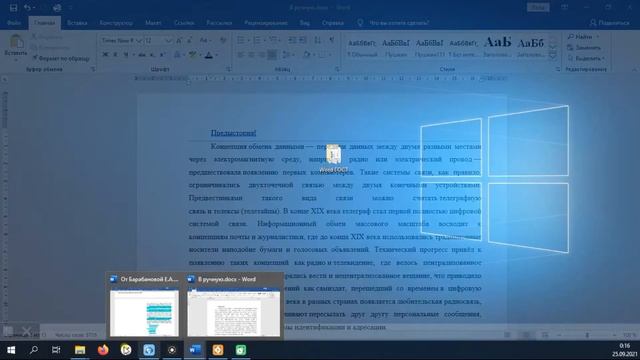Click the 'Что вы хотите сделать?' search field
Screen dimensions: 640x360
coord(399,23)
